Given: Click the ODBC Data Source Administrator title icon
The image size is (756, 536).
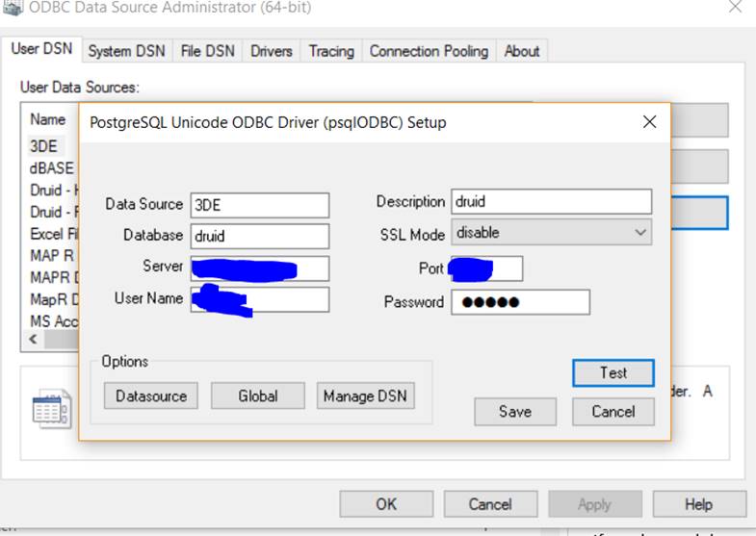Looking at the screenshot, I should pyautogui.click(x=13, y=8).
